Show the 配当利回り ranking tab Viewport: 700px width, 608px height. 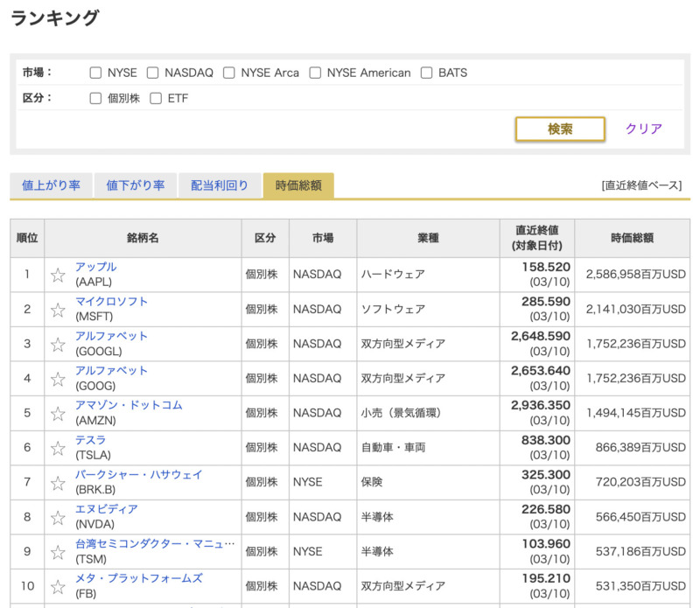pos(220,185)
